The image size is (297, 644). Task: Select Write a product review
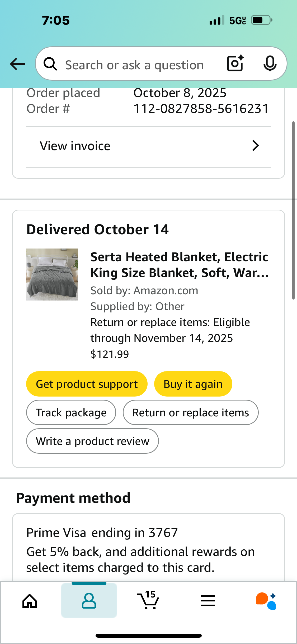[92, 441]
